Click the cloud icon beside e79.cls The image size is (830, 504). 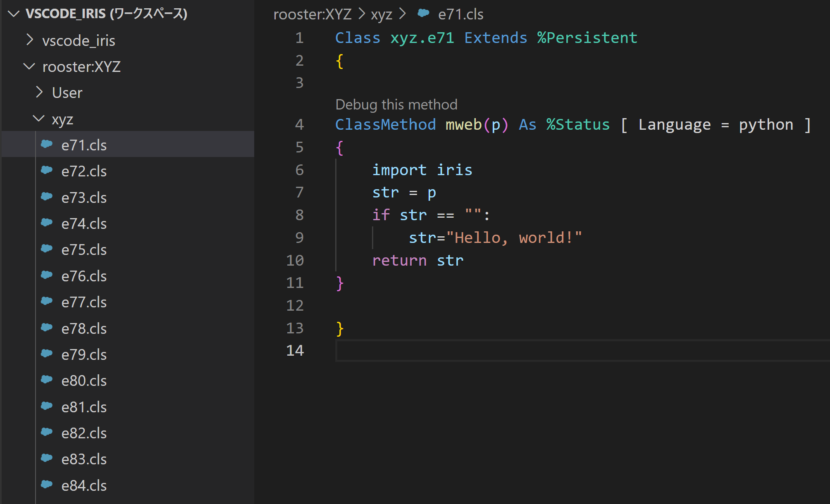pyautogui.click(x=47, y=354)
